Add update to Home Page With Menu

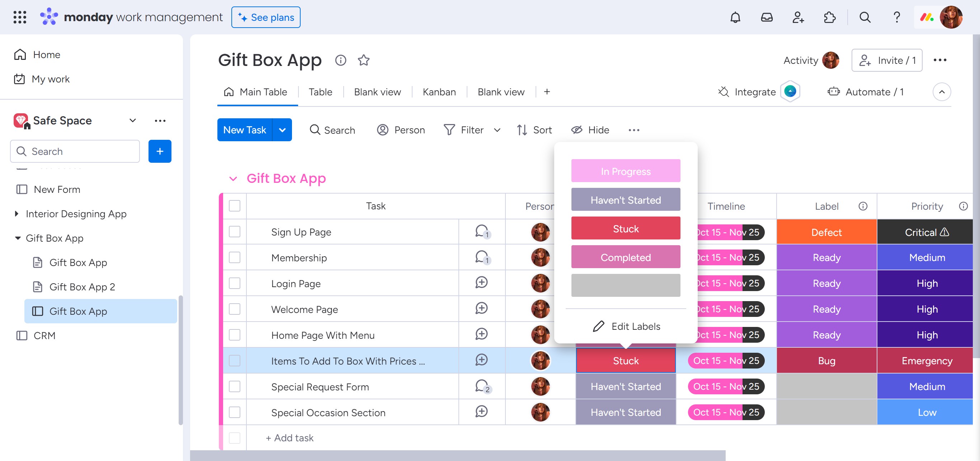tap(482, 334)
